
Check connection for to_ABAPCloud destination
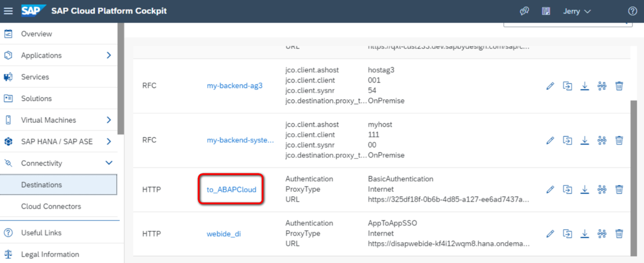[602, 190]
